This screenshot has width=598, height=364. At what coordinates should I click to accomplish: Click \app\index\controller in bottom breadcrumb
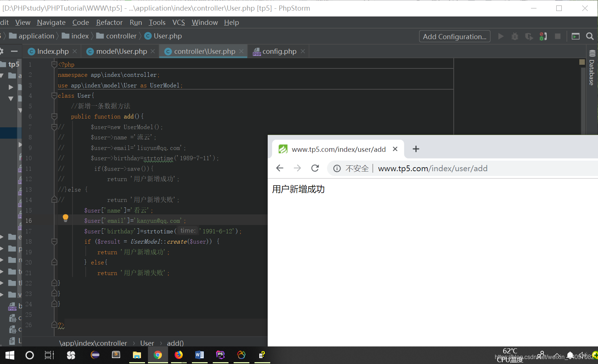coord(93,343)
